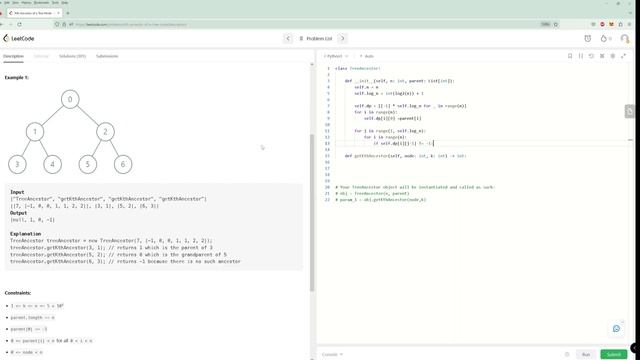The width and height of the screenshot is (640, 360).
Task: Open the greyed Editorial tab
Action: click(x=41, y=56)
